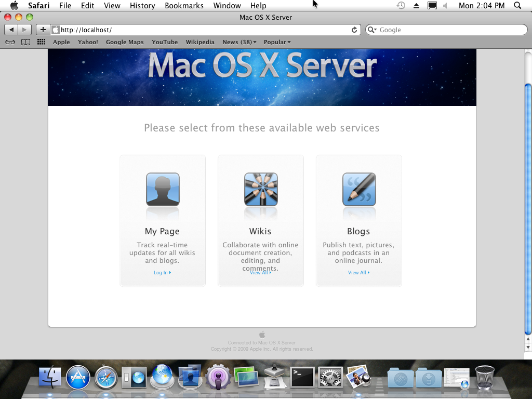Launch Terminal from the Dock
The width and height of the screenshot is (532, 399).
[x=302, y=377]
